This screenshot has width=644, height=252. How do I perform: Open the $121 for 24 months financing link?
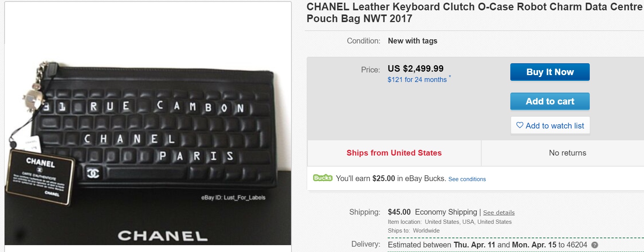click(x=417, y=80)
